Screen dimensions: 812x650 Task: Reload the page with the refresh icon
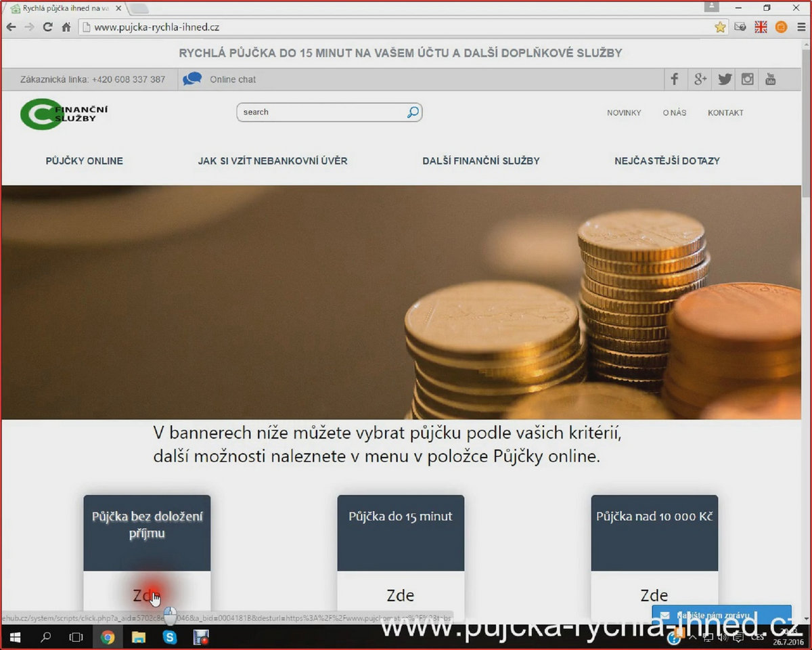[47, 27]
